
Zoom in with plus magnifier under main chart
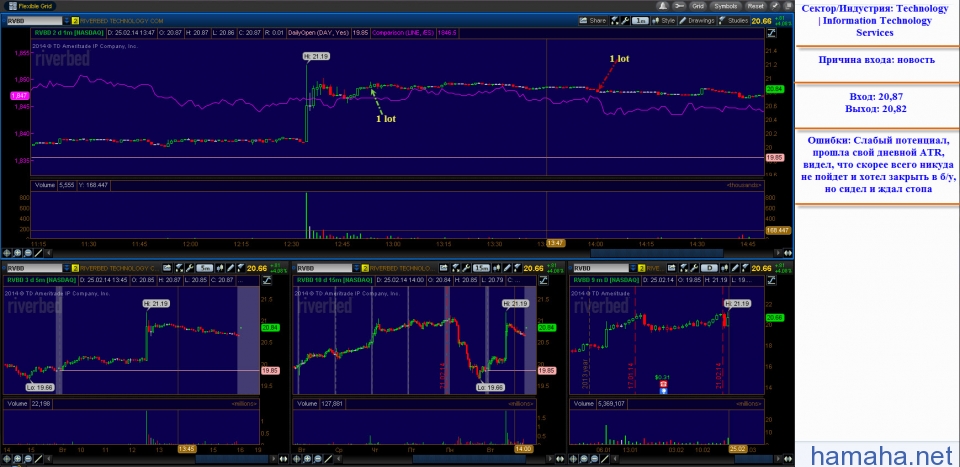click(17, 252)
